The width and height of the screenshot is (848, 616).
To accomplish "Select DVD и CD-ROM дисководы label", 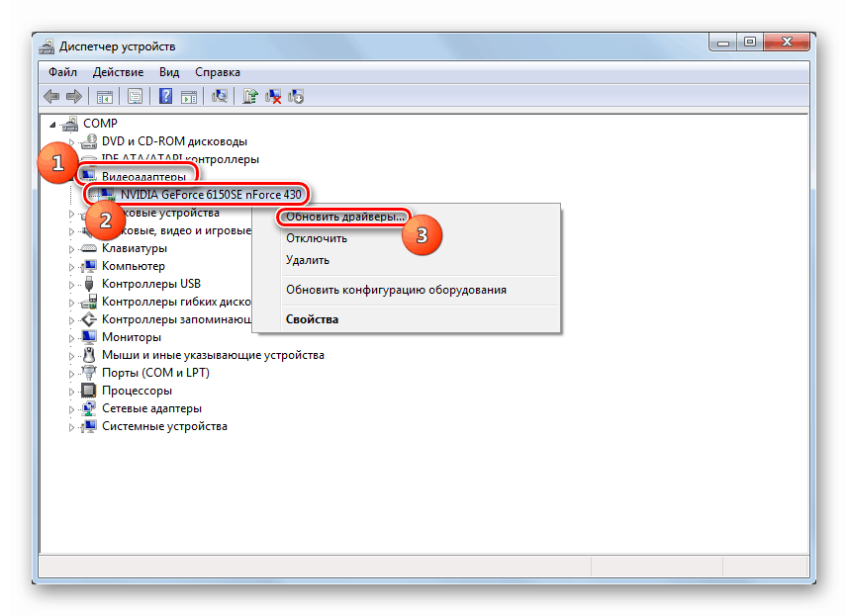I will [175, 141].
